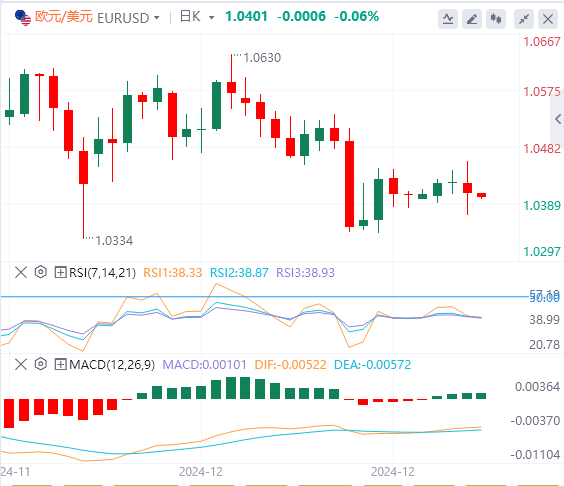
Task: Click the 38.99 RSI axis label
Action: (544, 319)
